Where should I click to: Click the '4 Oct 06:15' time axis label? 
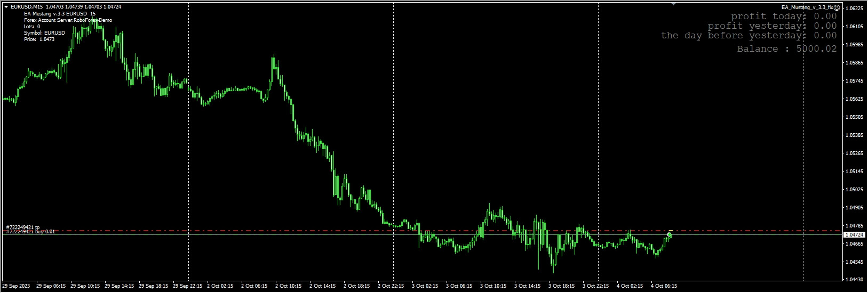(x=664, y=287)
